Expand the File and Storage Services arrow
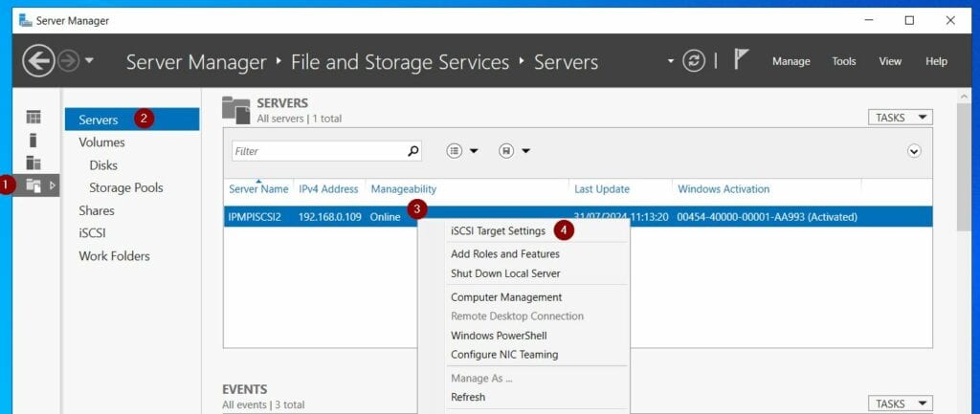 point(53,185)
